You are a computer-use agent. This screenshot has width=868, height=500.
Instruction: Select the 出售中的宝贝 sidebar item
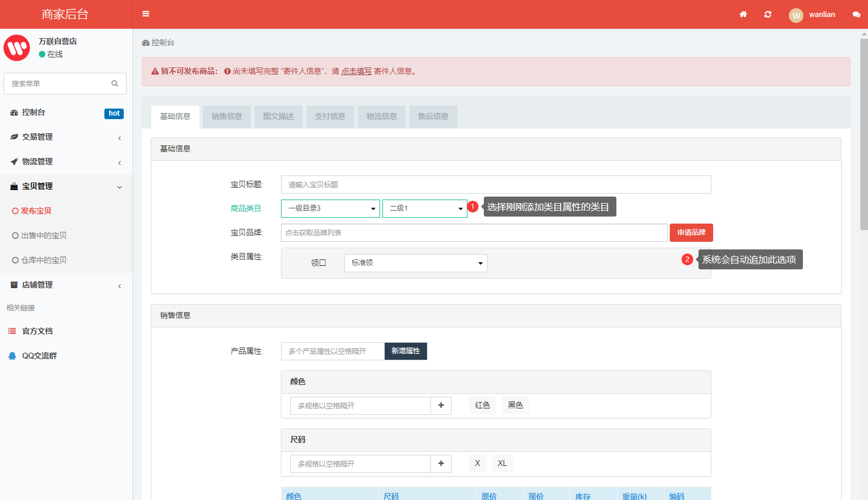43,235
